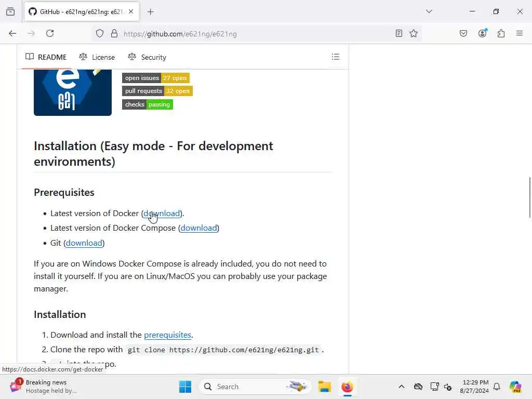The height and width of the screenshot is (399, 532).
Task: Open the README outline list icon
Action: 336,57
